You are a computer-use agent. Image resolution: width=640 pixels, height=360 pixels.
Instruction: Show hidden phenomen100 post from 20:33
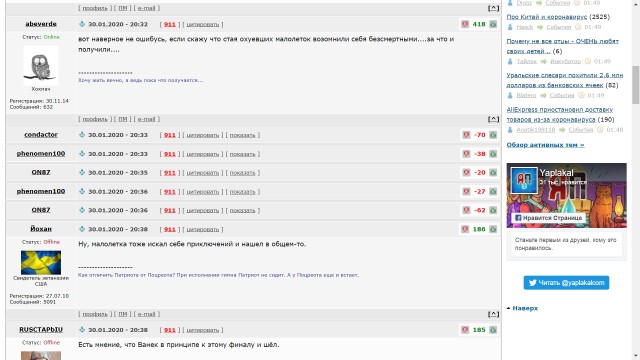tap(242, 154)
